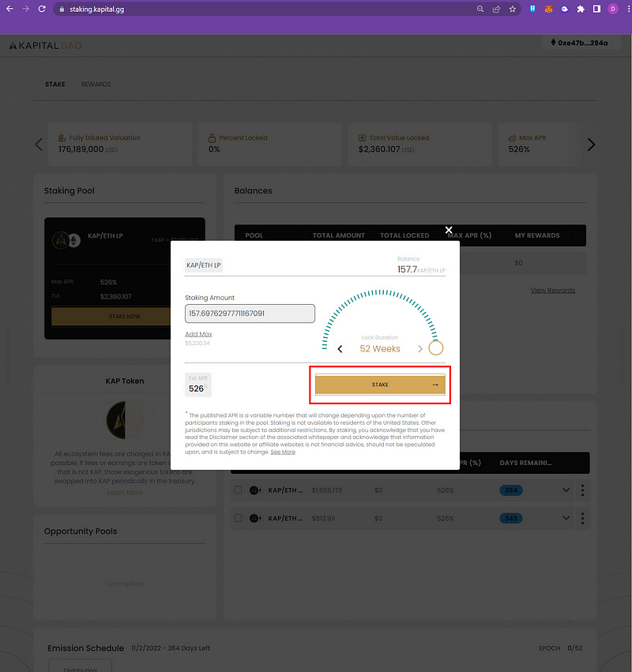Open the browser extensions puzzle icon
Image resolution: width=632 pixels, height=672 pixels.
(x=581, y=9)
